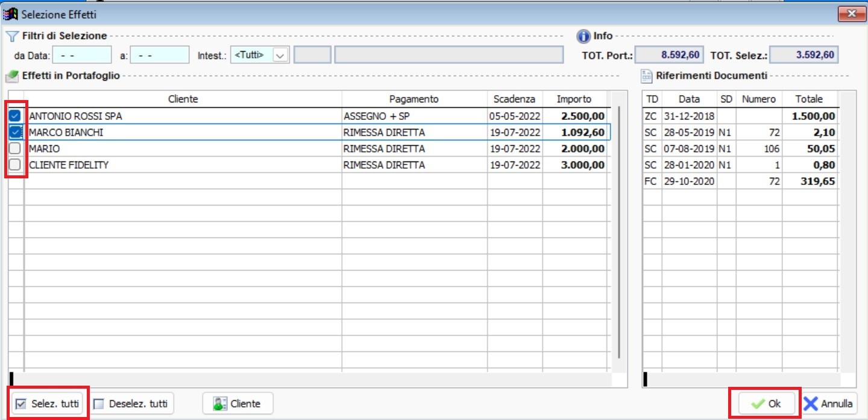The width and height of the screenshot is (868, 420).
Task: Open customer details with Cliente button
Action: tap(237, 404)
